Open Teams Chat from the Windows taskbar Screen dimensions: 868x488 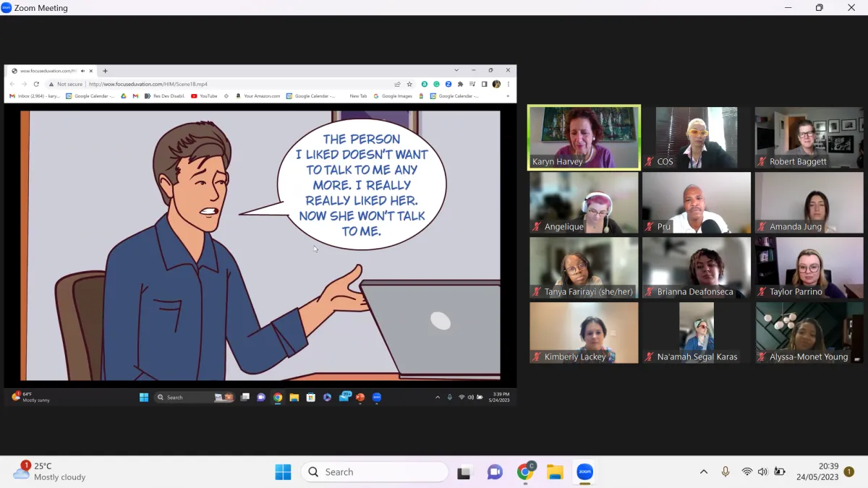click(495, 472)
